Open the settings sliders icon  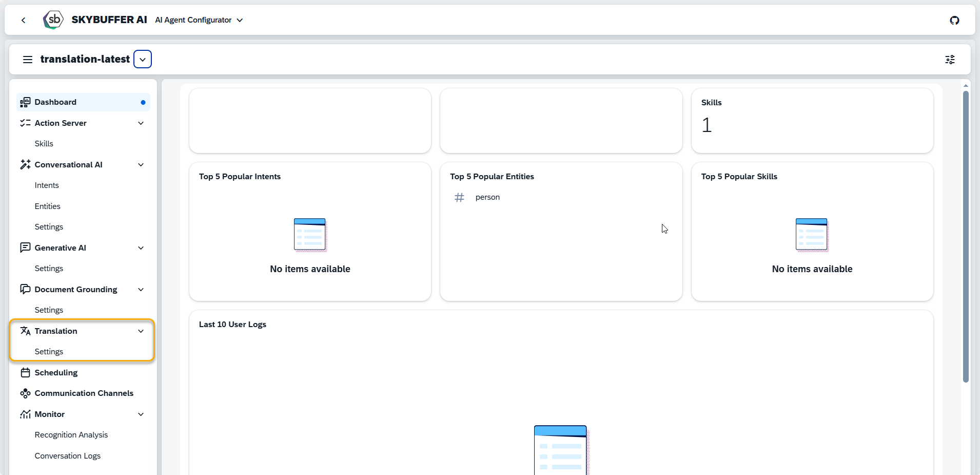coord(950,60)
